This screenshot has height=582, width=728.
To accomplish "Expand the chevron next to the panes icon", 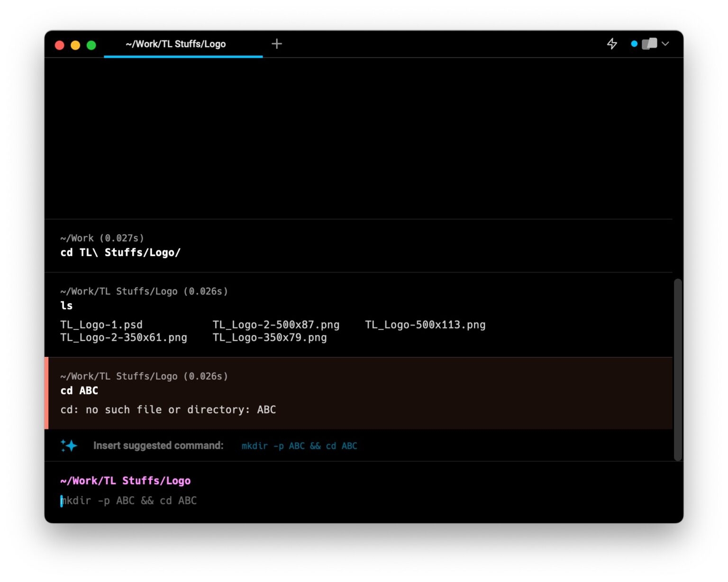I will click(666, 44).
